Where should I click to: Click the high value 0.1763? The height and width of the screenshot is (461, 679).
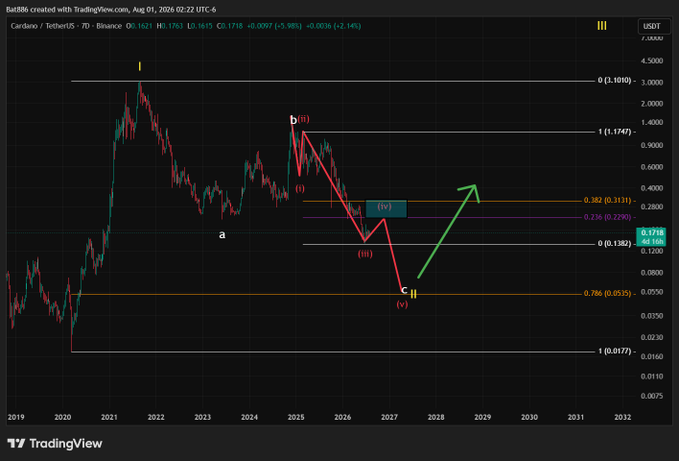tap(172, 26)
